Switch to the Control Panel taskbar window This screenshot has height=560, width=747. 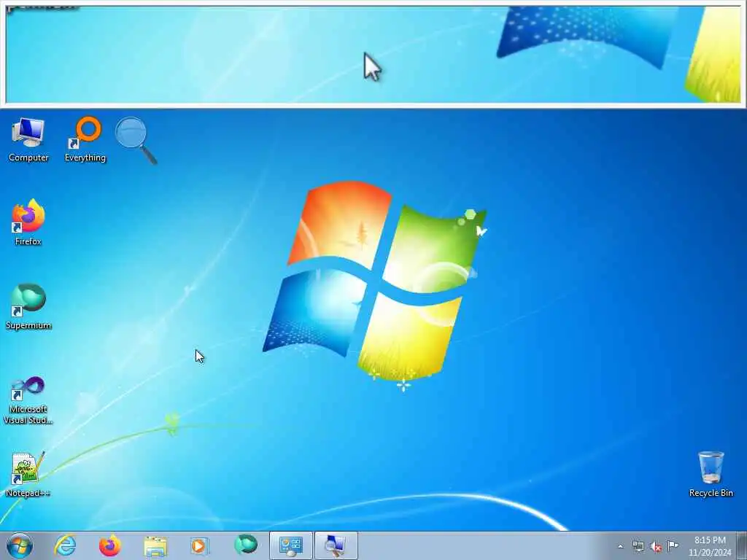291,545
